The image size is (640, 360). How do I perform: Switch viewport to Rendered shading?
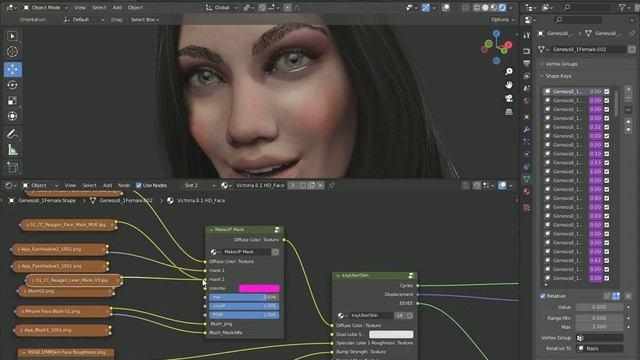502,7
